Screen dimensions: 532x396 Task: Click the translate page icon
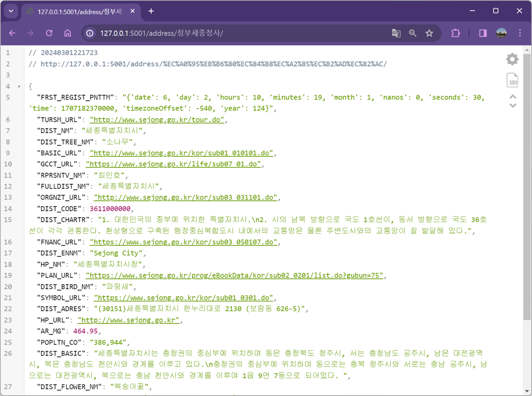tap(396, 34)
